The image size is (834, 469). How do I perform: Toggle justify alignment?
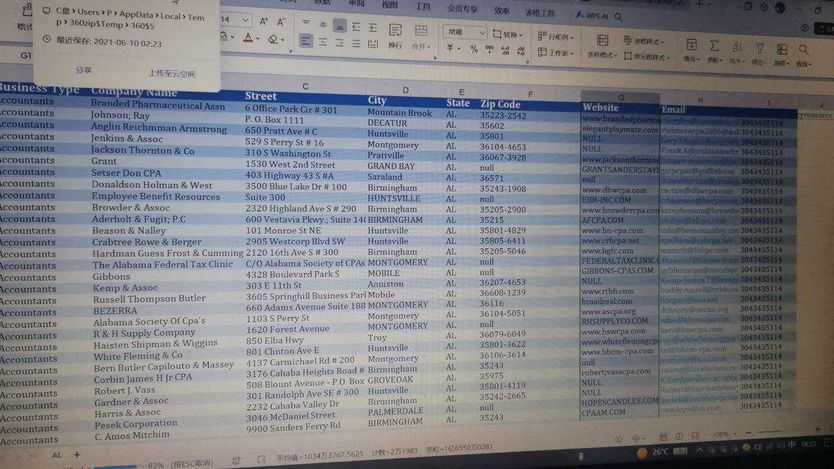click(356, 44)
